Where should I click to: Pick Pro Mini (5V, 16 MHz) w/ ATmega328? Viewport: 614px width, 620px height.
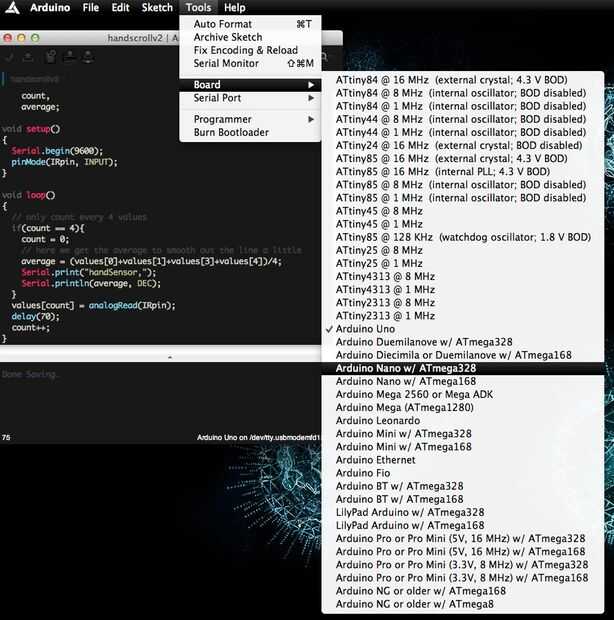(x=463, y=539)
